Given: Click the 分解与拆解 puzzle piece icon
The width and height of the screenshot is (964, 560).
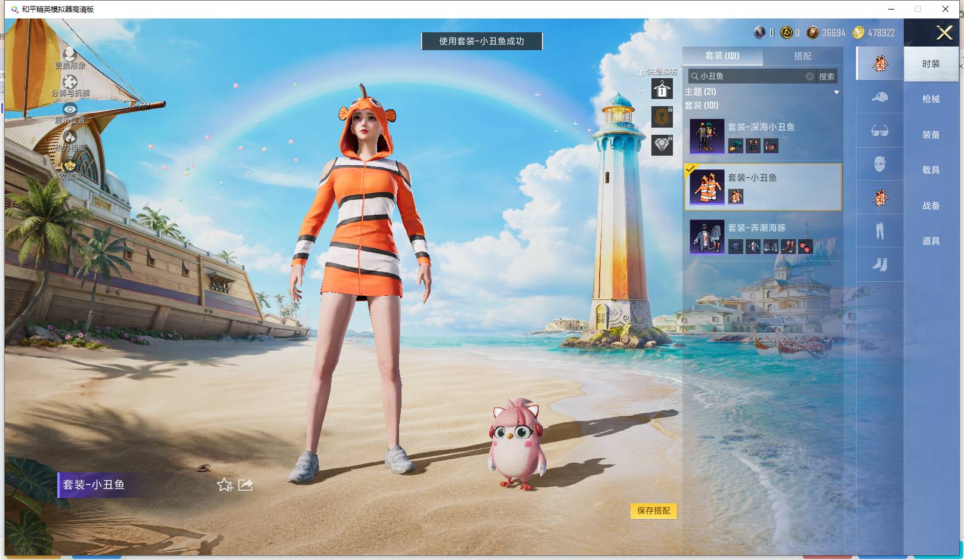Looking at the screenshot, I should [70, 82].
